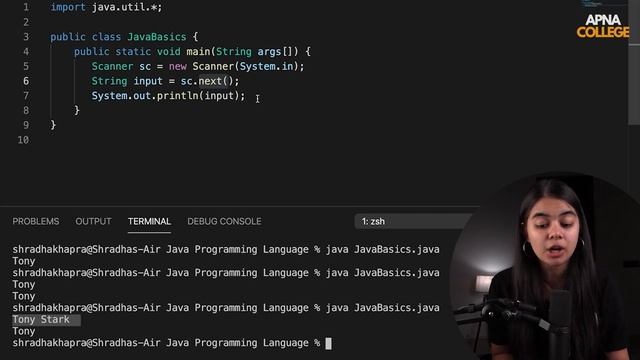640x360 pixels.
Task: Select the TERMINAL tab
Action: (149, 221)
